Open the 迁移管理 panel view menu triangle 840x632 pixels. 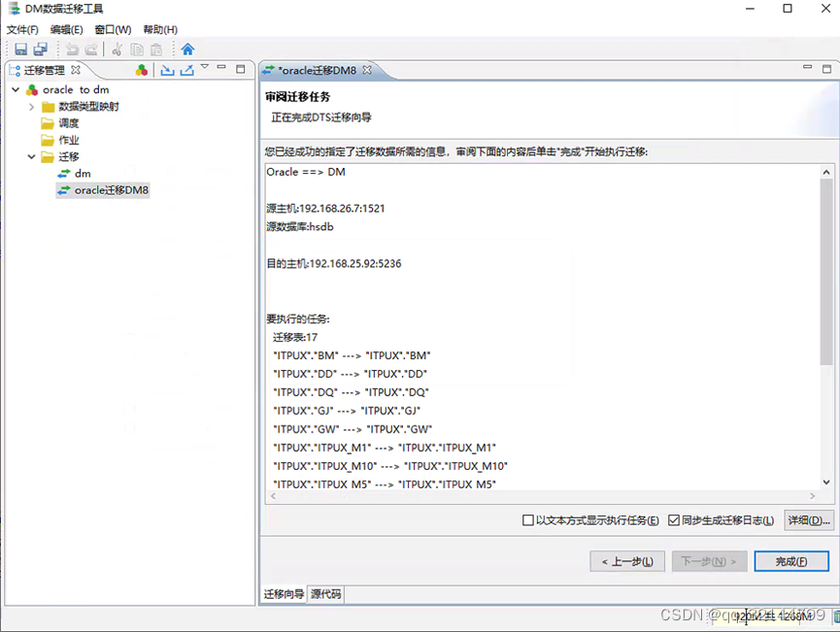(x=205, y=67)
